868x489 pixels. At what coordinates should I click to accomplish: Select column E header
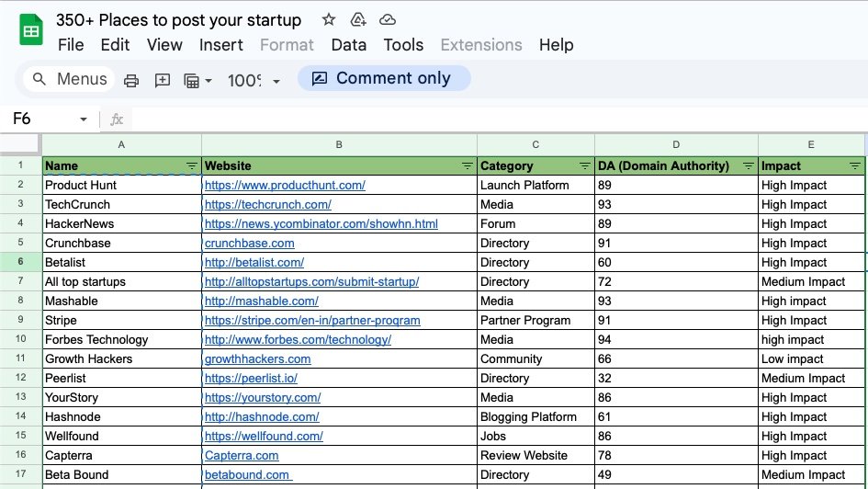[x=811, y=145]
